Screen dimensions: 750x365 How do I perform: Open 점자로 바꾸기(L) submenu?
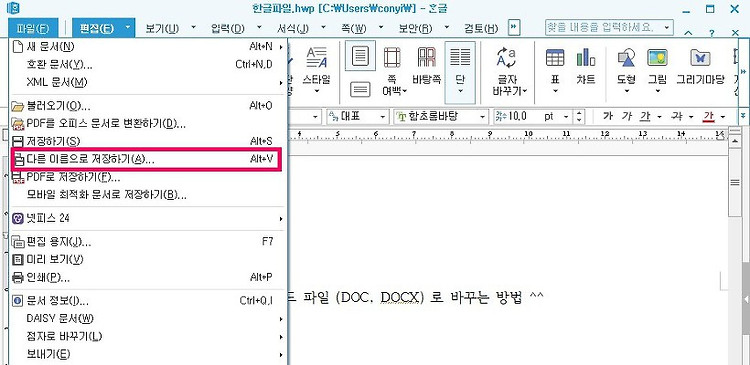pos(148,336)
